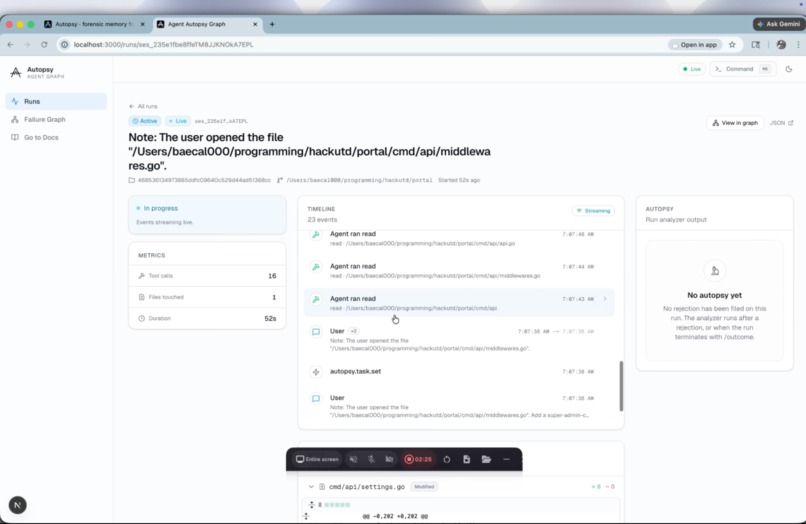
Task: Open JSON external link
Action: (x=781, y=123)
